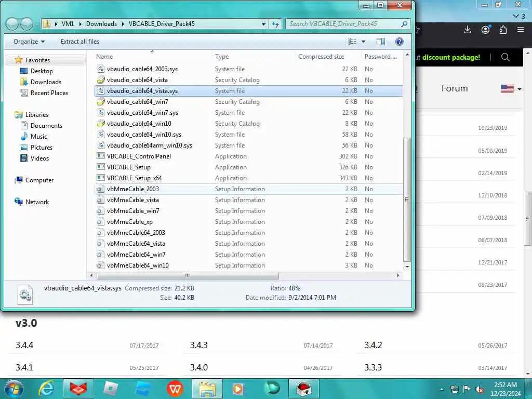Select vbMmeCable_xp file name

[129, 221]
